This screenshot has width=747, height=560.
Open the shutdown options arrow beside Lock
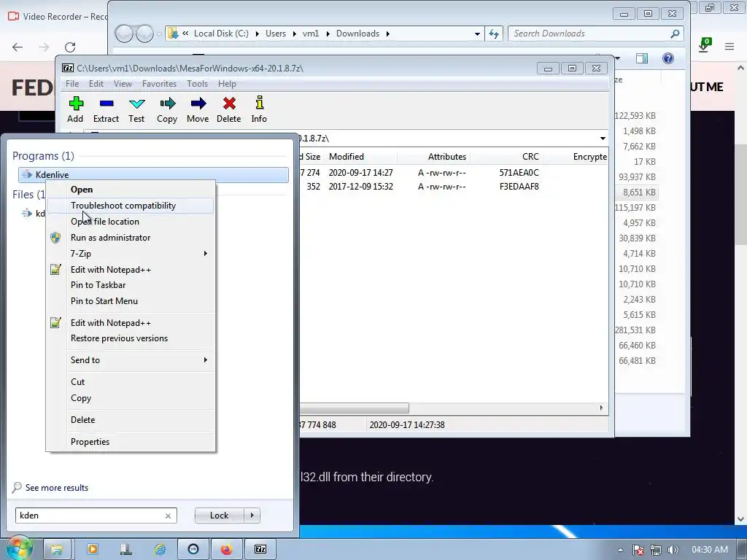click(252, 516)
